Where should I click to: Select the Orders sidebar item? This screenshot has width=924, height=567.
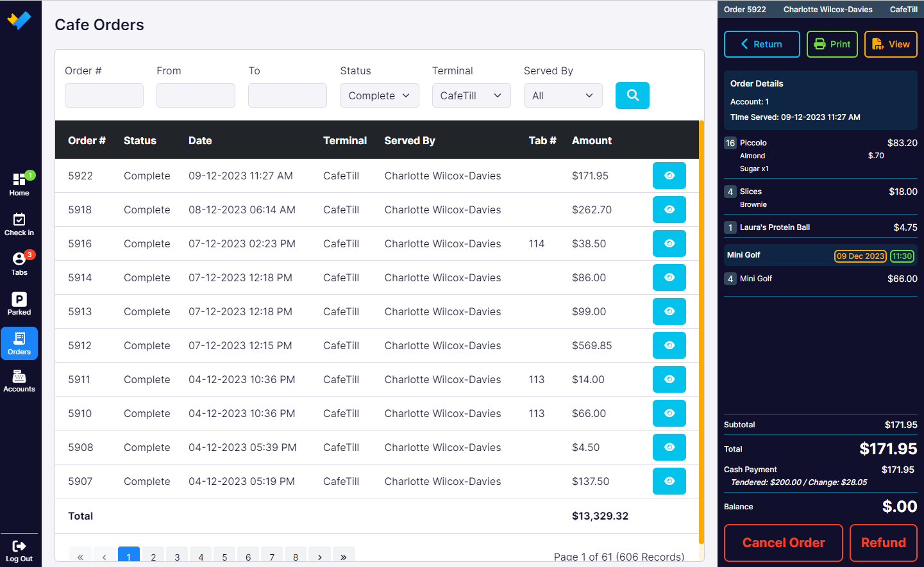pos(19,343)
